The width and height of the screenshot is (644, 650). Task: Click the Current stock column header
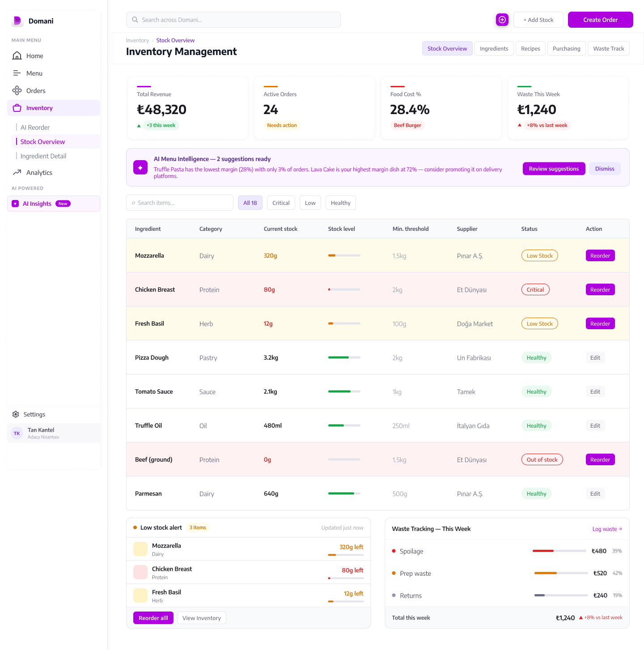pyautogui.click(x=280, y=229)
